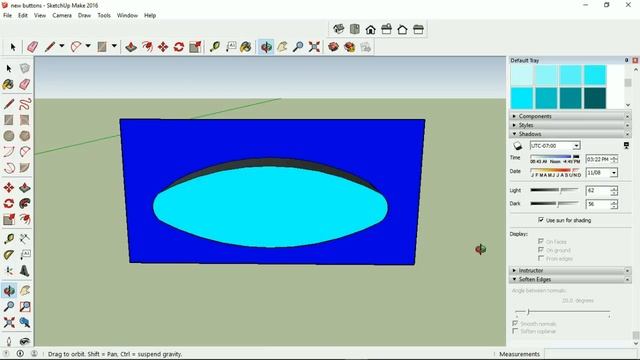Select Follow Me tool in left toolbar
This screenshot has width=640, height=360.
tap(25, 203)
